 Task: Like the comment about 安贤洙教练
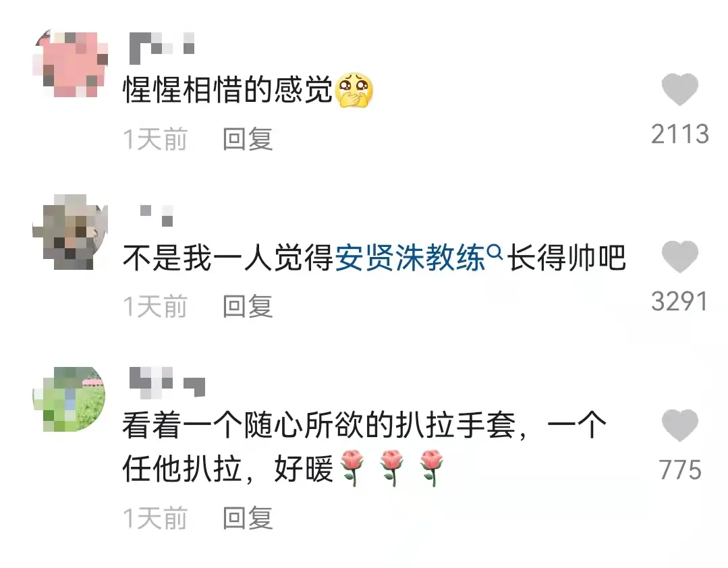click(x=679, y=256)
